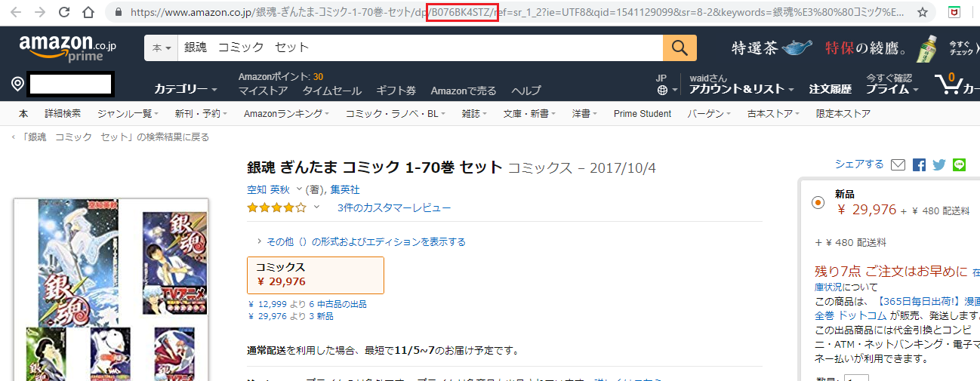This screenshot has height=381, width=980.
Task: Click the browser forward arrow
Action: [x=41, y=12]
